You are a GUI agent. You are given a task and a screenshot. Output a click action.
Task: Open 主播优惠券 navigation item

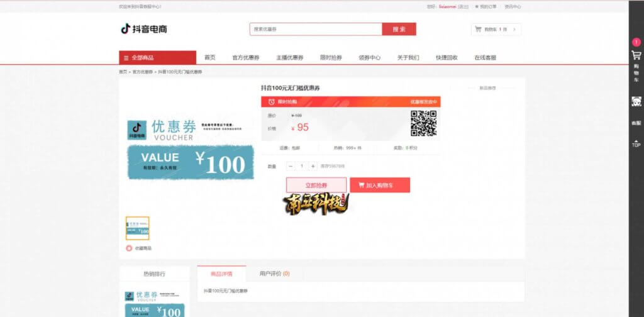[289, 58]
